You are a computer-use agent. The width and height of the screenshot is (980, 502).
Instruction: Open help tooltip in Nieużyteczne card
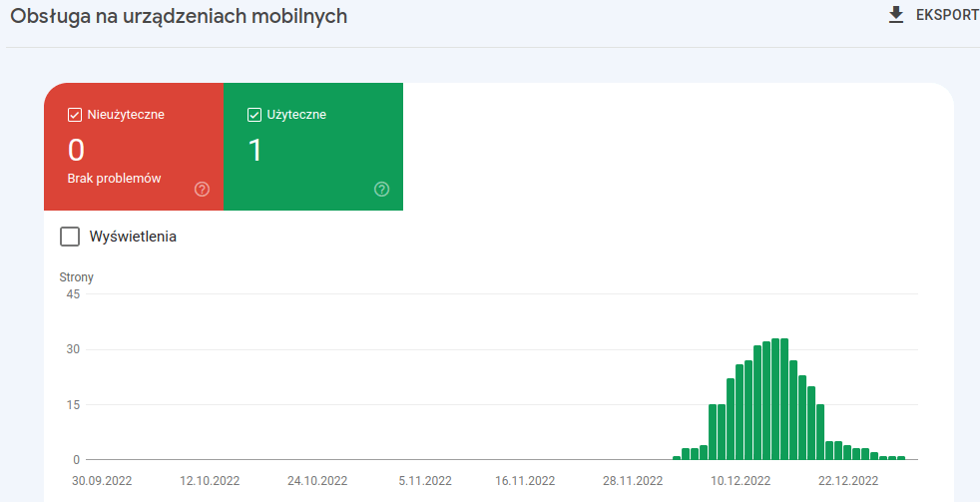click(202, 190)
